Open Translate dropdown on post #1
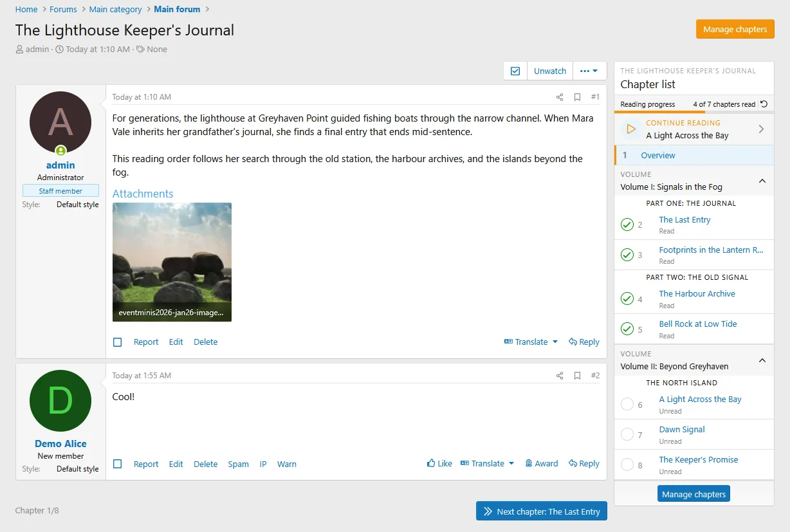The image size is (790, 532). point(531,342)
